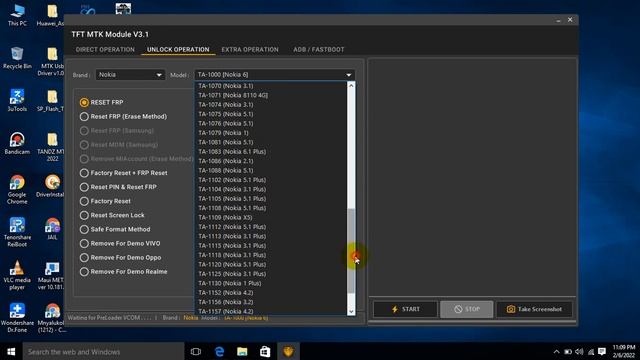Open taskbar clock showing 11:09 PM
This screenshot has height=360, width=640.
[624, 351]
